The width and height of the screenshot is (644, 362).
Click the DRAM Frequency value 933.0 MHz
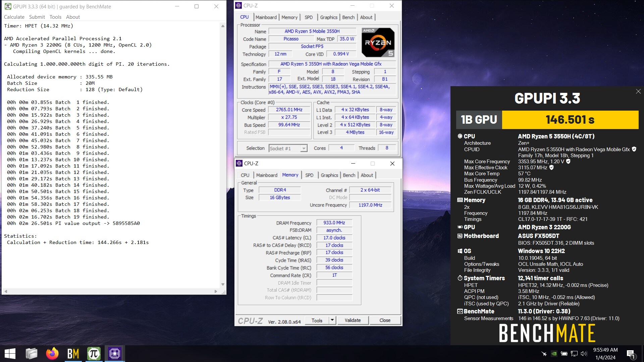coord(334,223)
